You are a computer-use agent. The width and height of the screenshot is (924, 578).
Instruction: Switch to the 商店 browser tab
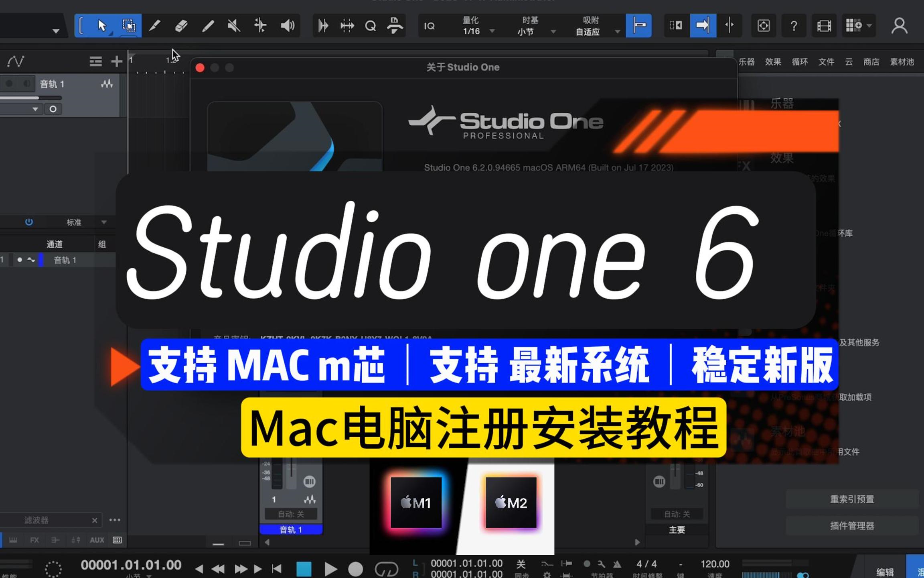(871, 61)
